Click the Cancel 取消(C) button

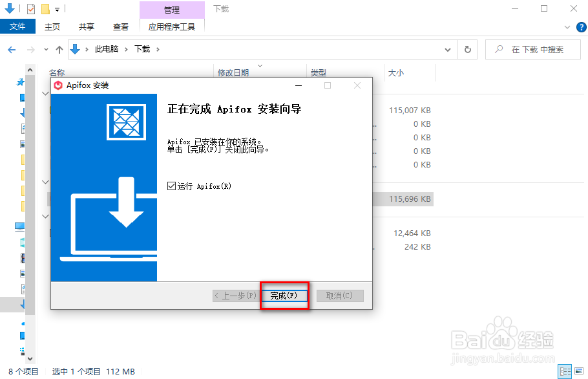point(340,296)
